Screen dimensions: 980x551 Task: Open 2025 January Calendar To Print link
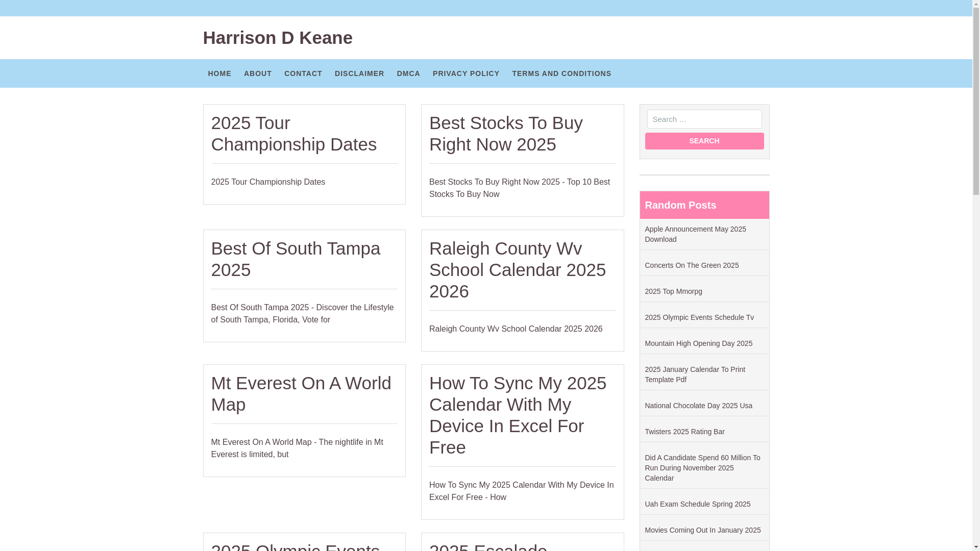[x=695, y=374]
